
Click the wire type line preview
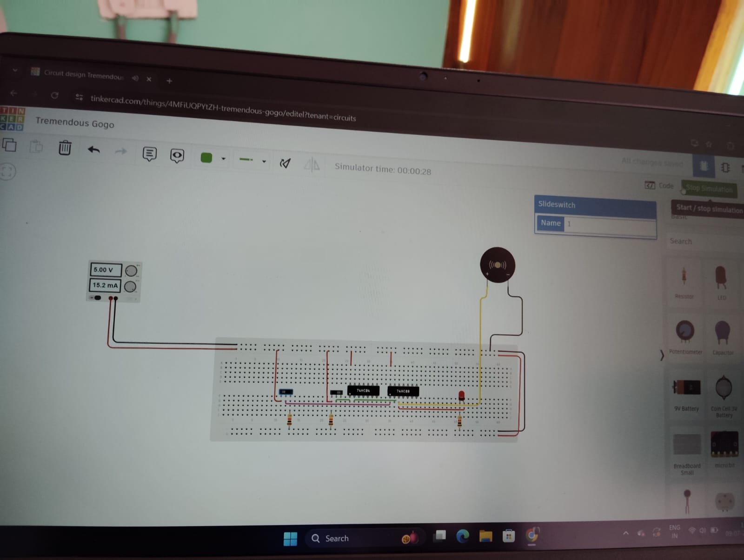click(x=246, y=160)
